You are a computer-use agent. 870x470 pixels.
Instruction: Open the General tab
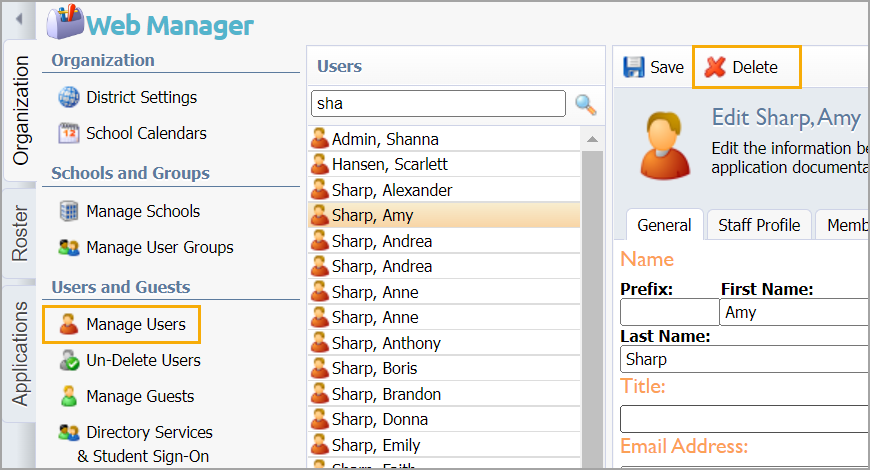point(664,225)
